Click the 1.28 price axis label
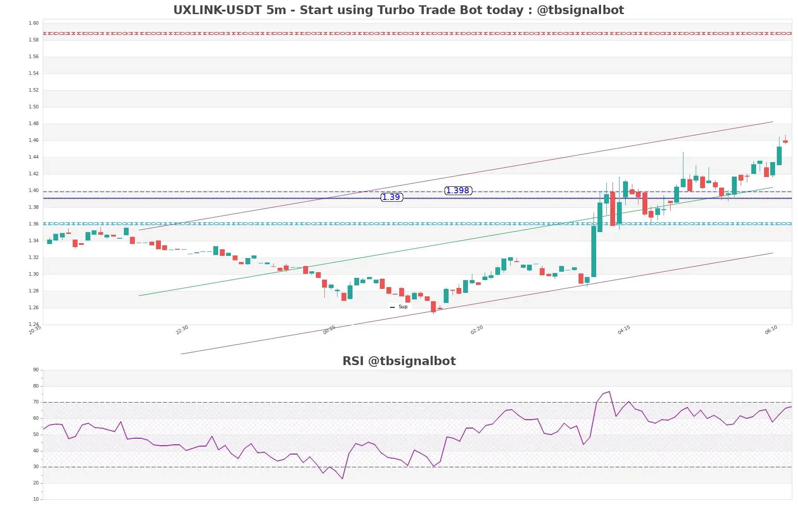798x532 pixels. [x=33, y=291]
